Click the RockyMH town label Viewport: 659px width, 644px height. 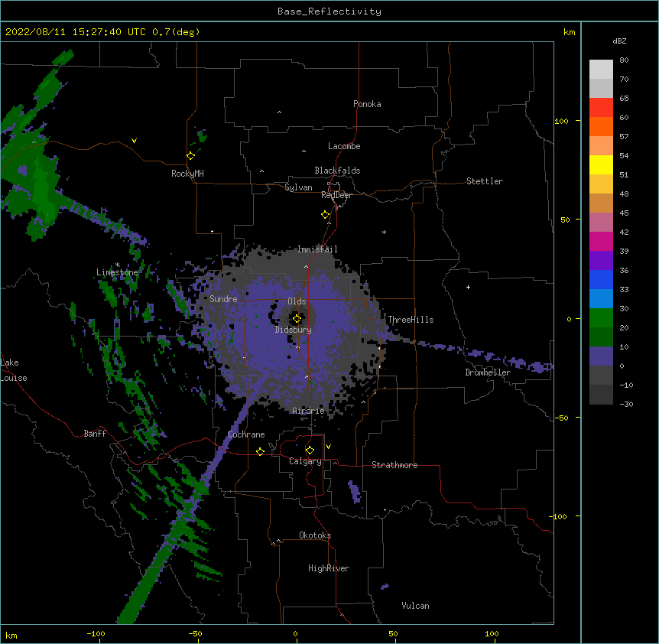187,174
